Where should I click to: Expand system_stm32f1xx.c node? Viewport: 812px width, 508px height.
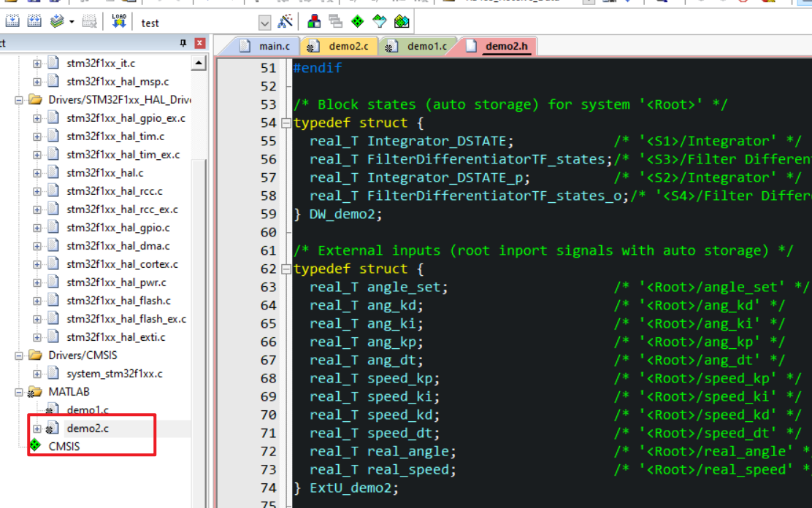(37, 374)
